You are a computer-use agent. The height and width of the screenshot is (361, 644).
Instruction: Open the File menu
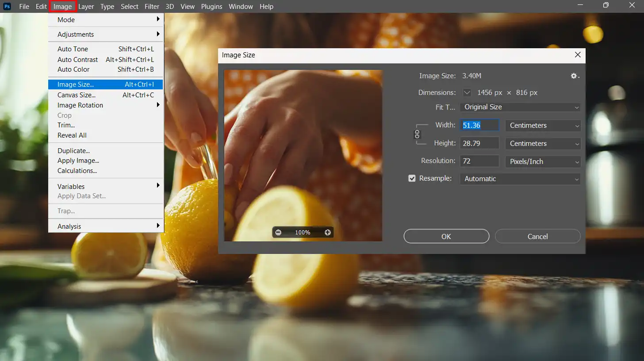coord(24,7)
